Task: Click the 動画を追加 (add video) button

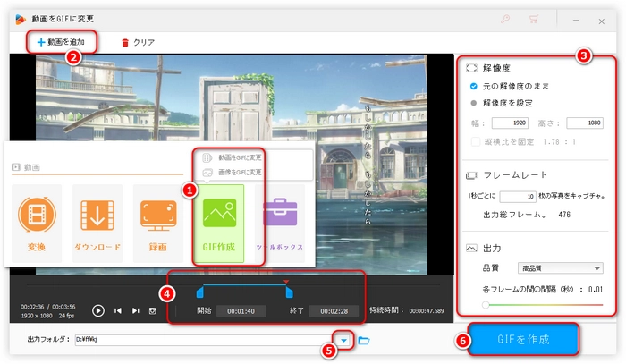Action: pos(61,41)
